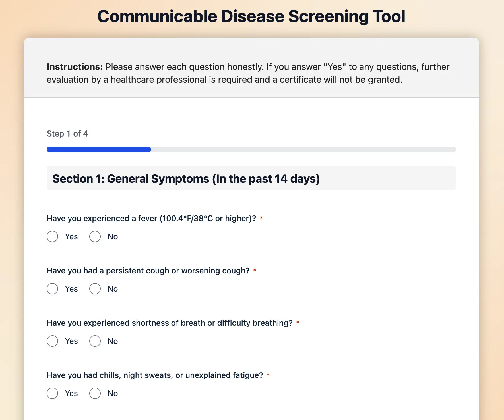
Task: Select No for the fever question
Action: pos(95,236)
